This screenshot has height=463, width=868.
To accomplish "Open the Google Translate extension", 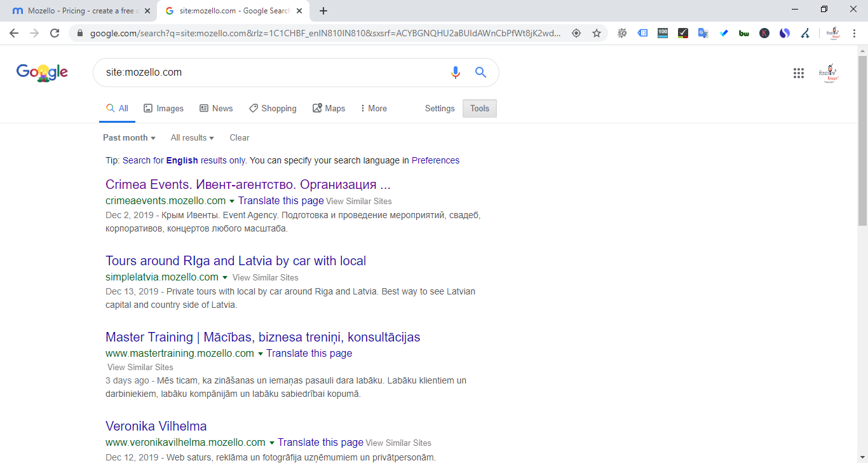I will pos(703,33).
